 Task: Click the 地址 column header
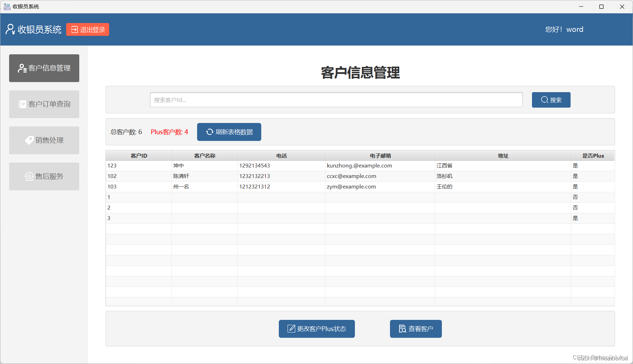[503, 156]
